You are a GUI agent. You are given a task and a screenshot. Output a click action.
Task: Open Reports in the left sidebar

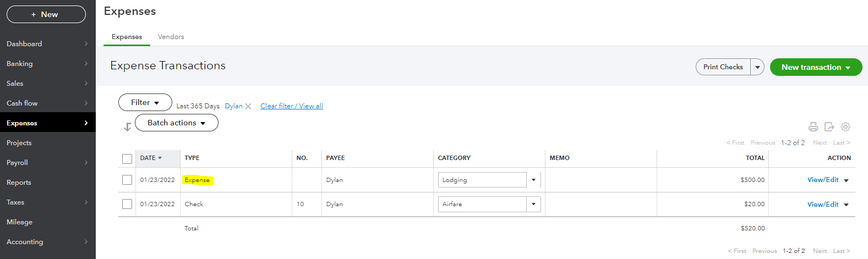19,183
